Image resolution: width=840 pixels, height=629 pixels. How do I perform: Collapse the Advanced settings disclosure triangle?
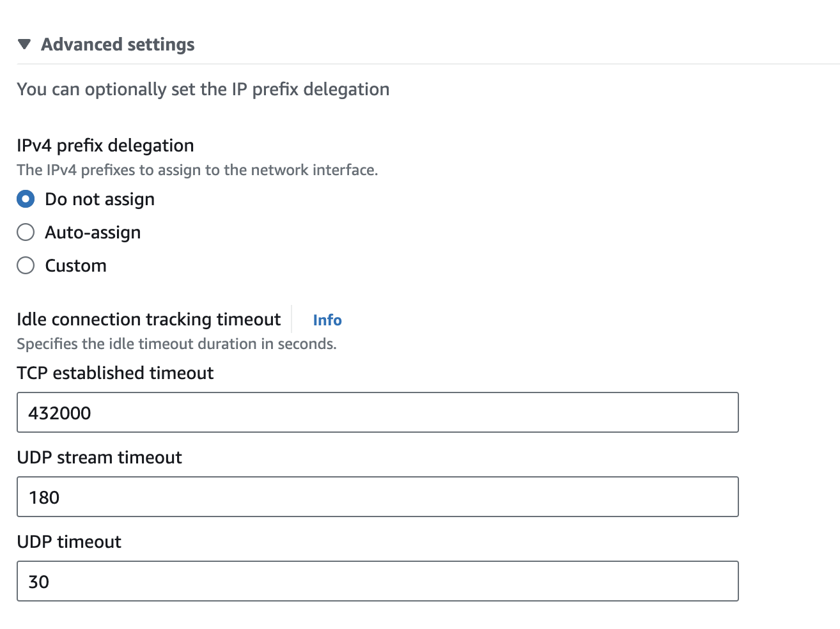[24, 44]
